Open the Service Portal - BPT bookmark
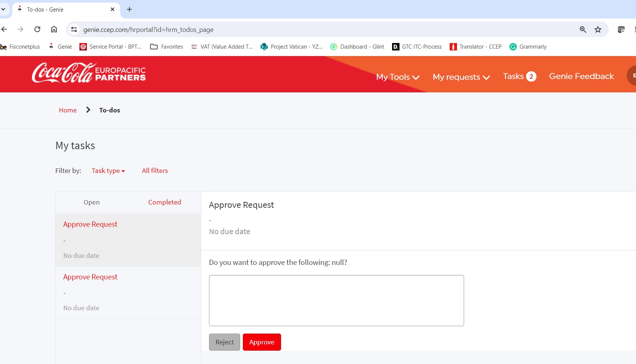Screen dimensions: 636x364 pyautogui.click(x=111, y=47)
